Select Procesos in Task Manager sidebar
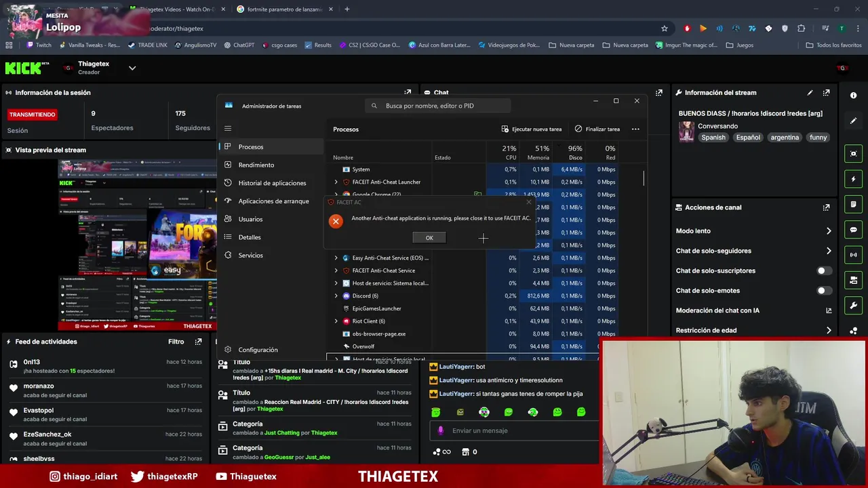The height and width of the screenshot is (488, 868). [271, 147]
